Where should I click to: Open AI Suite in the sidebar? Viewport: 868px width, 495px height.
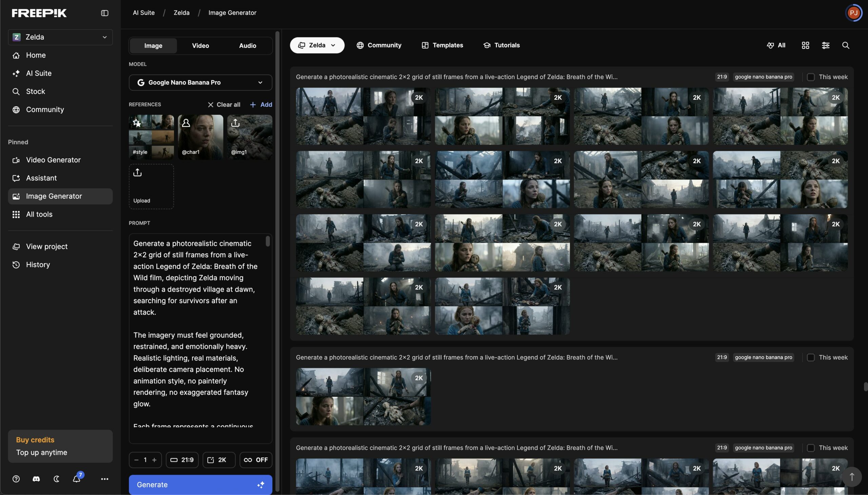tap(60, 73)
